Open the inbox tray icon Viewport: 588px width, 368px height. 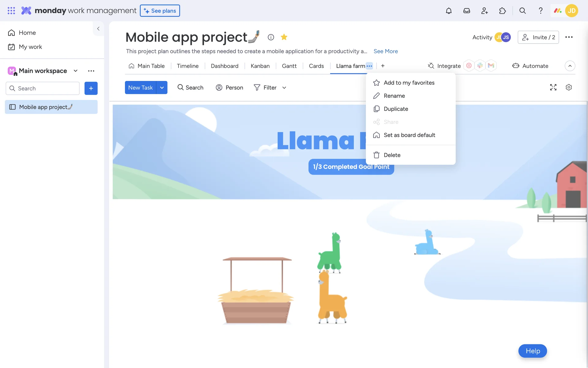coord(466,11)
